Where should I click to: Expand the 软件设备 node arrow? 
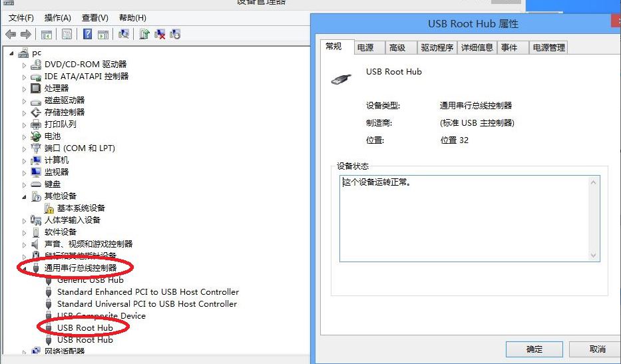[24, 232]
